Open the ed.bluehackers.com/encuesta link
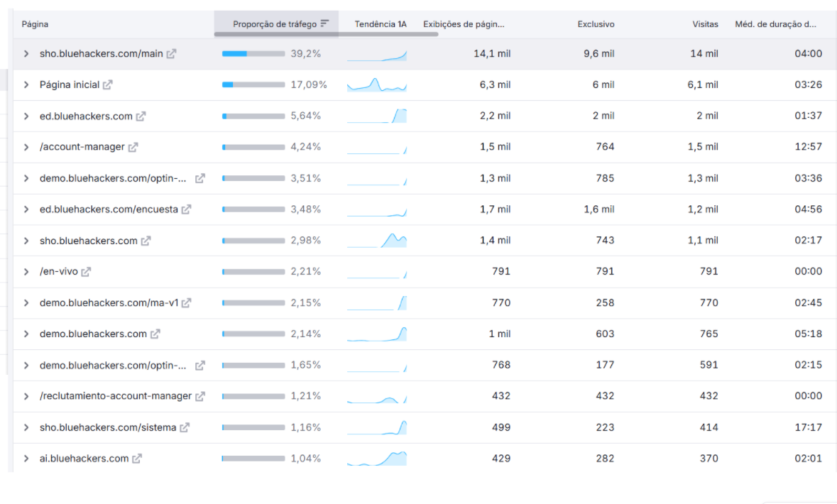Viewport: 837px width, 504px height. [x=109, y=209]
